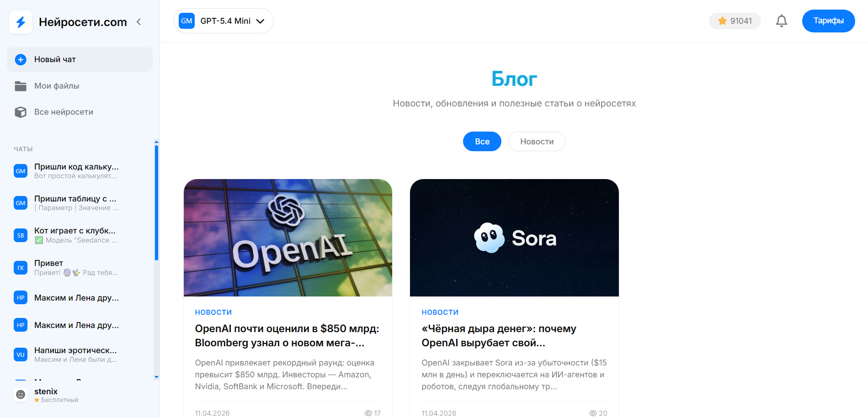This screenshot has height=418, width=868.
Task: Click the chat list scroll-down arrow
Action: point(156,377)
